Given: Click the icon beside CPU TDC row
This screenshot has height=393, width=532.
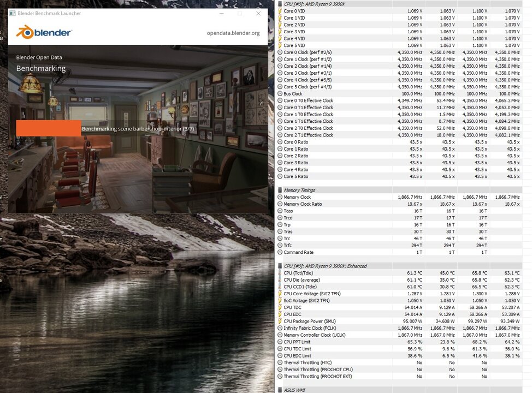Looking at the screenshot, I should point(280,307).
